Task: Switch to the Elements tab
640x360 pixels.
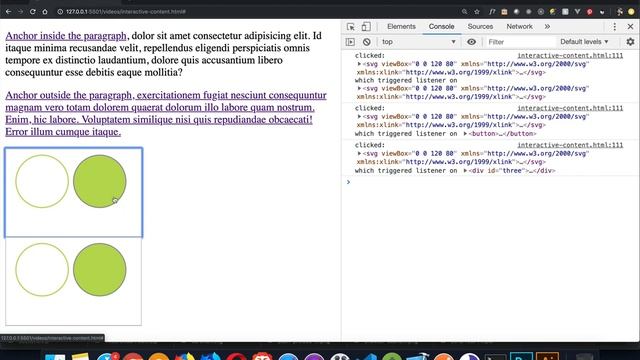Action: [x=401, y=27]
